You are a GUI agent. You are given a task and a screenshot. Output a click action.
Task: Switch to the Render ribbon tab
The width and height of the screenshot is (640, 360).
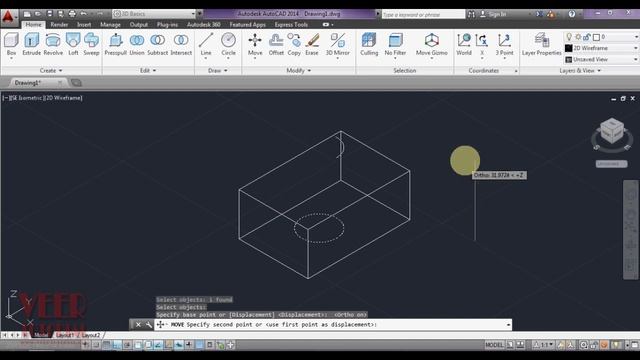point(59,24)
